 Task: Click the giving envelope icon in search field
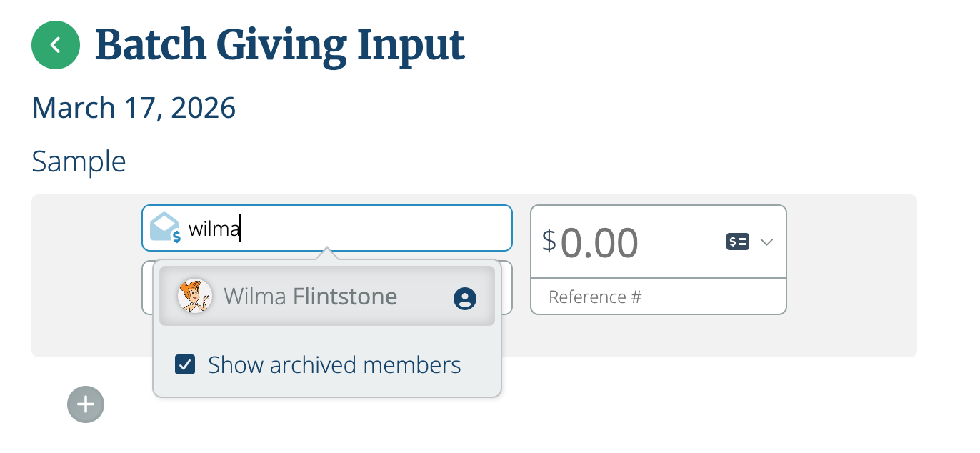coord(165,228)
